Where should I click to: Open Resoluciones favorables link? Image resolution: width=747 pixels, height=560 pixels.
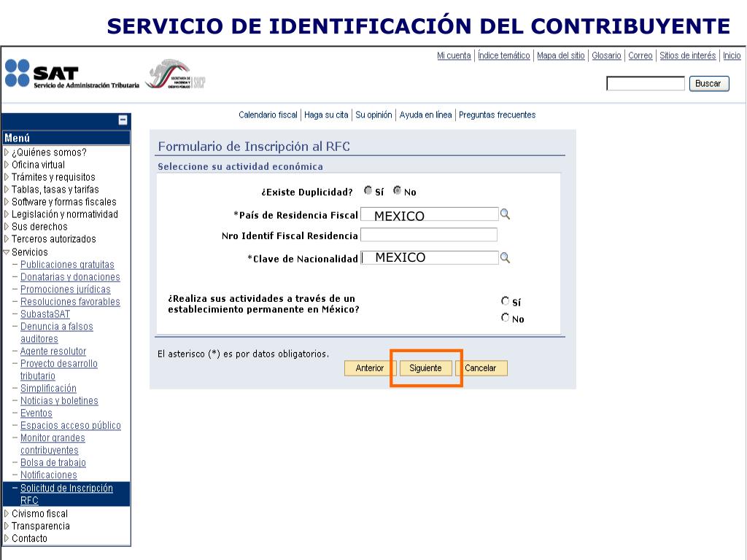pyautogui.click(x=70, y=302)
